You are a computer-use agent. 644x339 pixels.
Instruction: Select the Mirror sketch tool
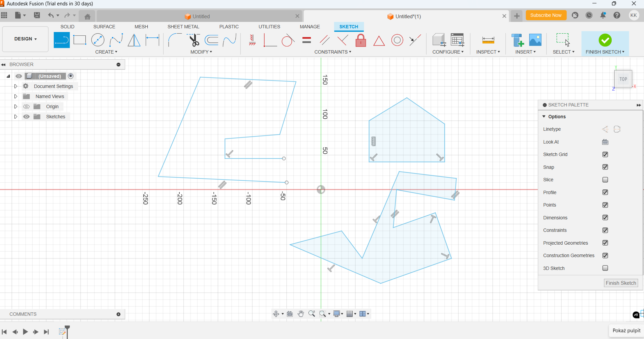pyautogui.click(x=134, y=40)
